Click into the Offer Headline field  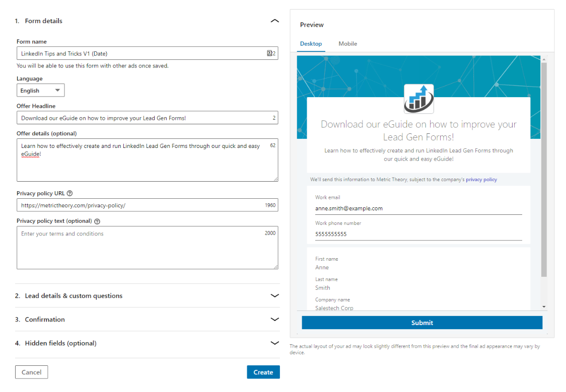coord(141,118)
